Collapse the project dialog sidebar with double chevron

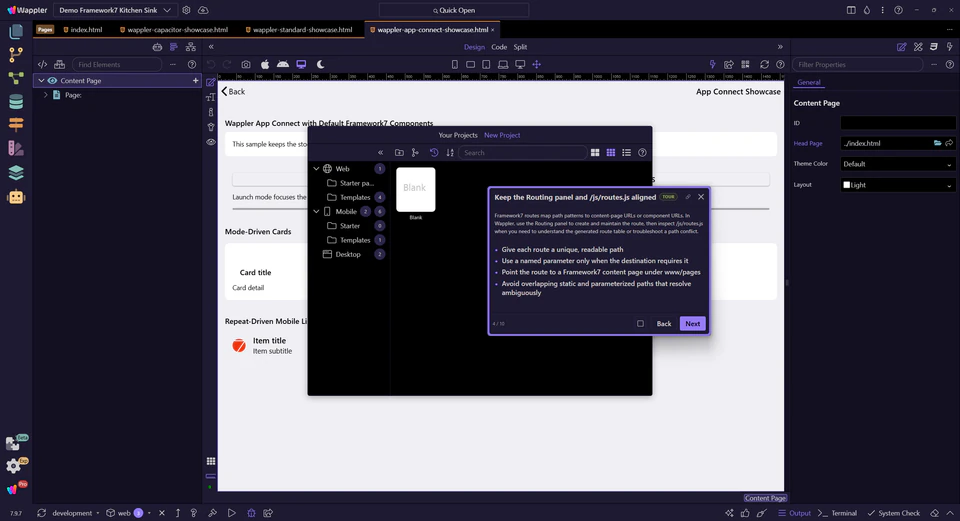click(x=380, y=152)
